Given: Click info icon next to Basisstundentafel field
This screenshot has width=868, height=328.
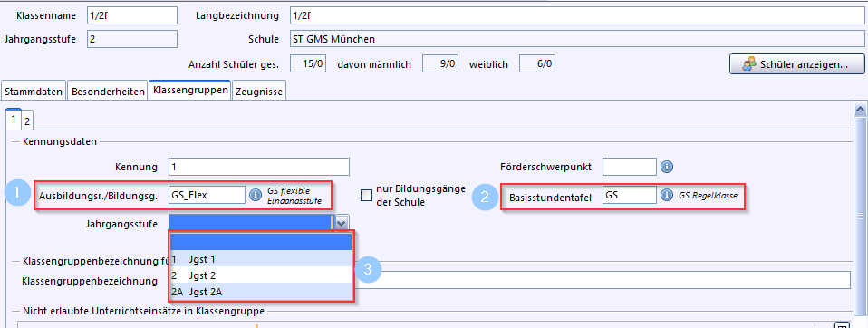Looking at the screenshot, I should pyautogui.click(x=667, y=195).
